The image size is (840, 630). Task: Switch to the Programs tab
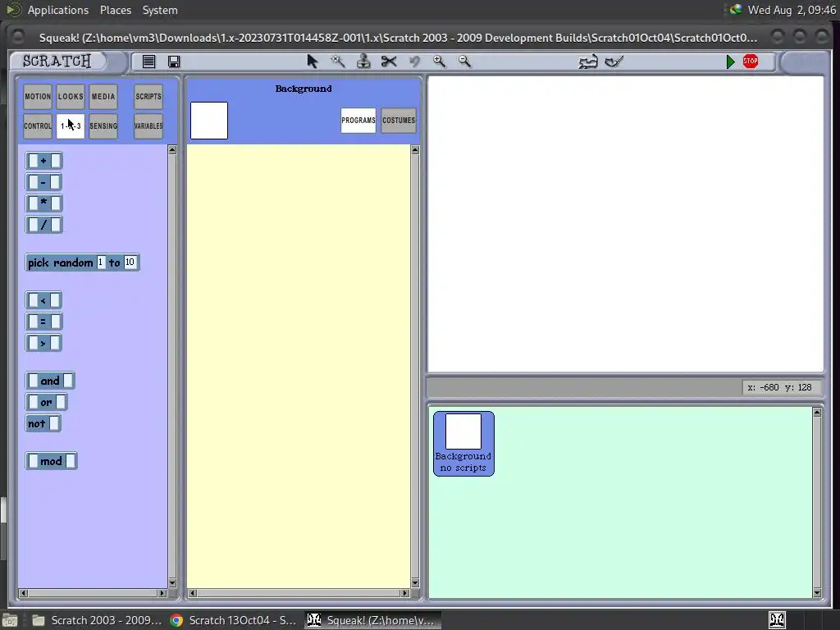358,121
